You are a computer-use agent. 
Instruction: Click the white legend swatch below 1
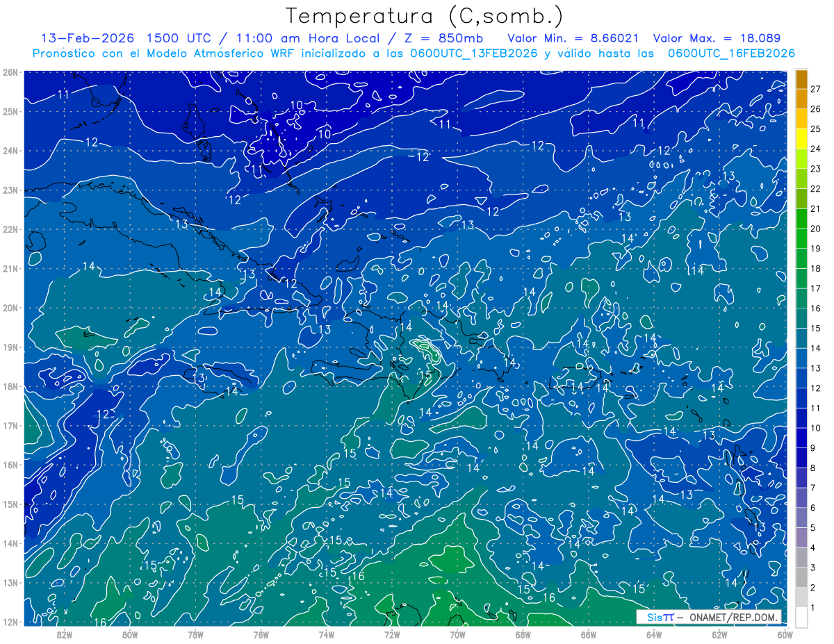click(x=801, y=617)
